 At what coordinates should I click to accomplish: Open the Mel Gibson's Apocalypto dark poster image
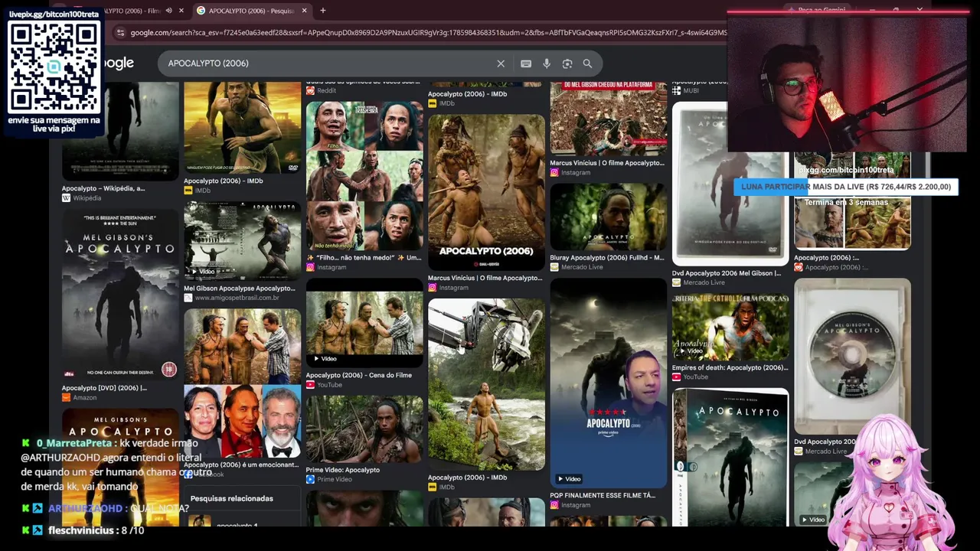pos(120,295)
